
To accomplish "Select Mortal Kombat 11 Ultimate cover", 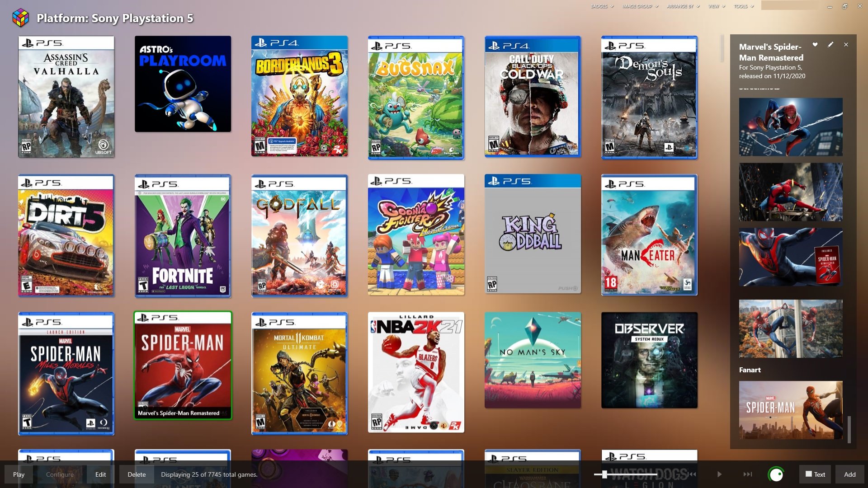I will click(x=299, y=373).
